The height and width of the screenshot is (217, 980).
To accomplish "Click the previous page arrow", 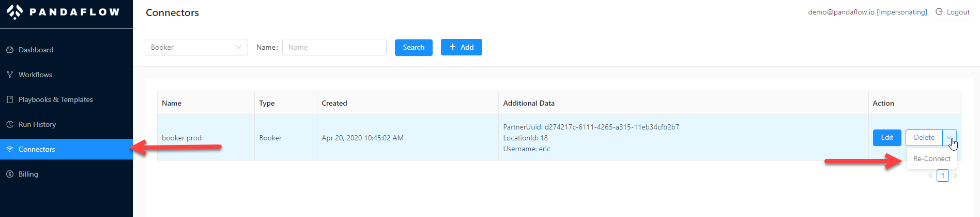I will (930, 176).
